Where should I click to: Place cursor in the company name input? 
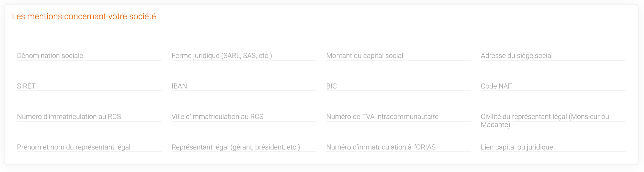(x=89, y=55)
